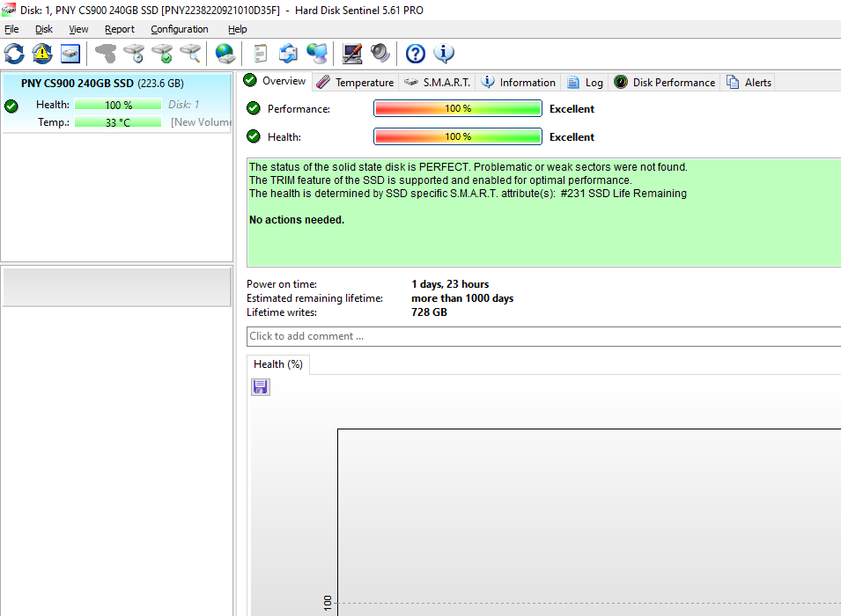Viewport: 841px width, 616px height.
Task: Click the '1 days, 23 hours' power-on value
Action: pyautogui.click(x=450, y=284)
